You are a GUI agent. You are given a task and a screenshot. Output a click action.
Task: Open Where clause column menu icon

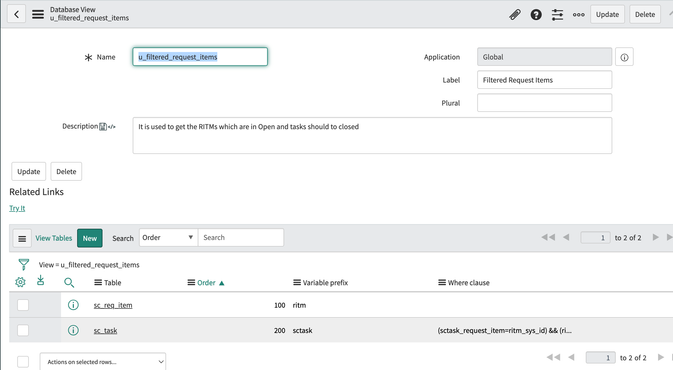click(x=442, y=282)
